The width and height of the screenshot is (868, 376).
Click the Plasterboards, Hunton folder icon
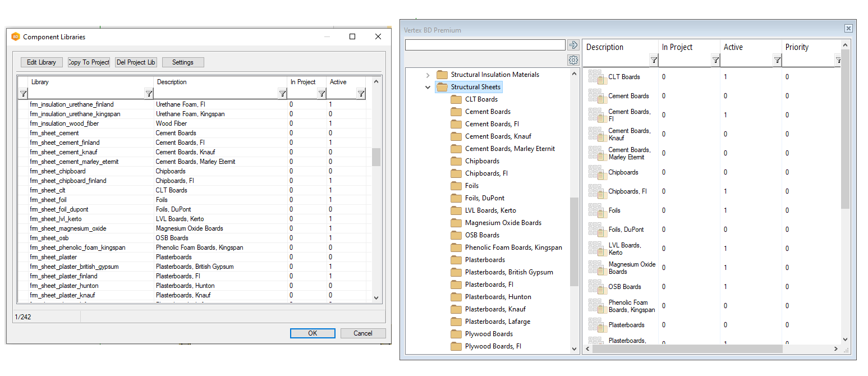pos(456,297)
